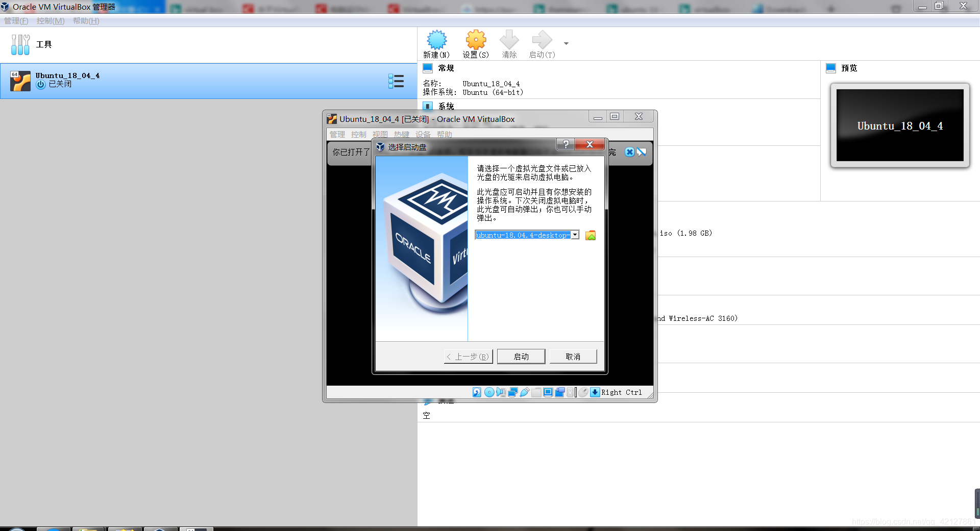
Task: Open 视图 menu in the VM window
Action: point(380,135)
